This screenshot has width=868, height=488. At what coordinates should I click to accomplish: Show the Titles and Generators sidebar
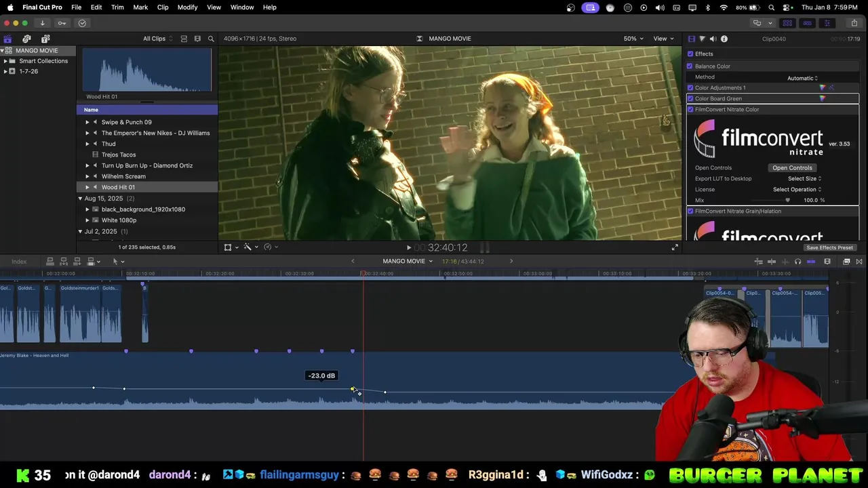coord(45,39)
